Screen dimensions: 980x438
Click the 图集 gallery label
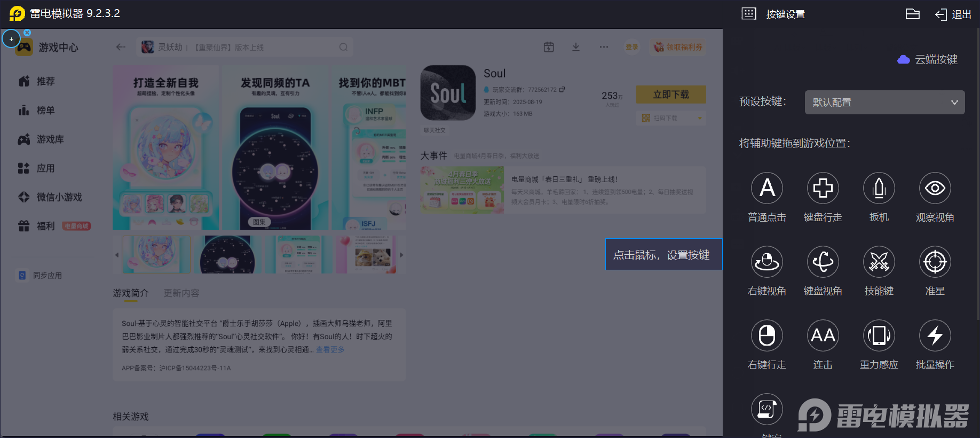tap(259, 222)
